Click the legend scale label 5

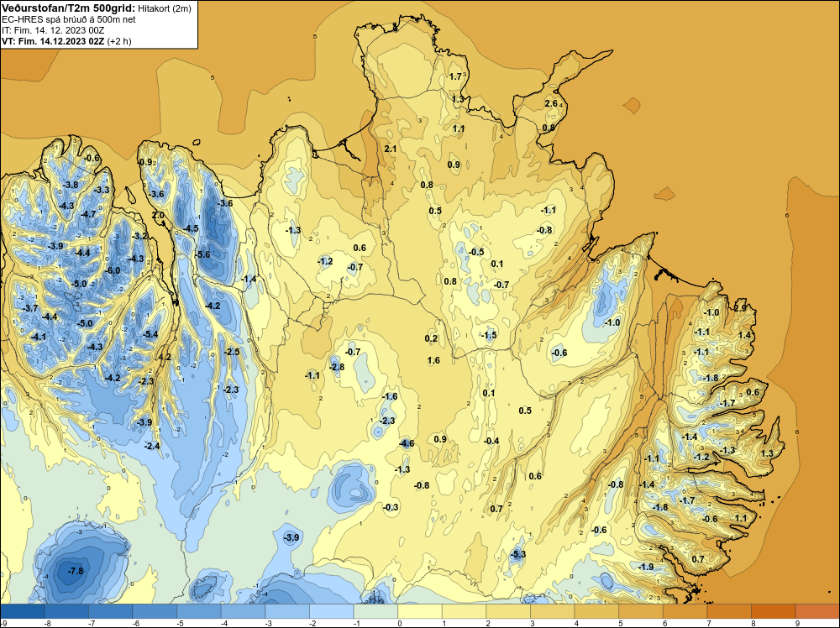(x=621, y=623)
